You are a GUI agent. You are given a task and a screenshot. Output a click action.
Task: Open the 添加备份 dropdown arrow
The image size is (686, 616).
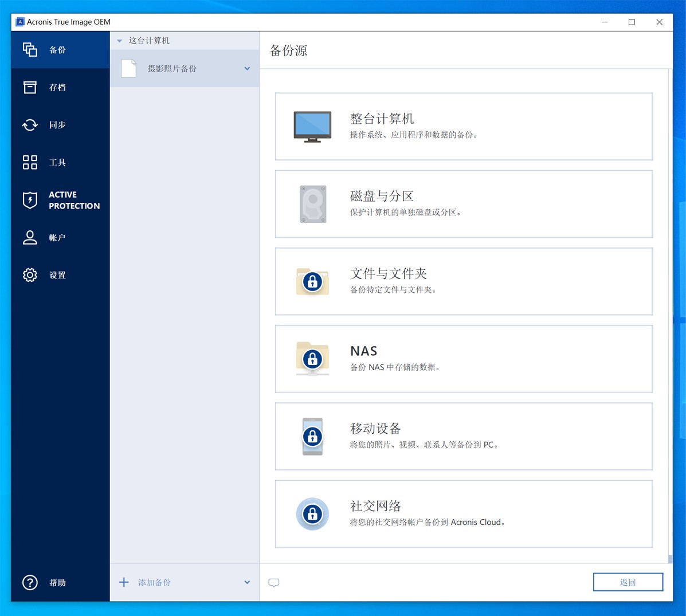click(247, 582)
